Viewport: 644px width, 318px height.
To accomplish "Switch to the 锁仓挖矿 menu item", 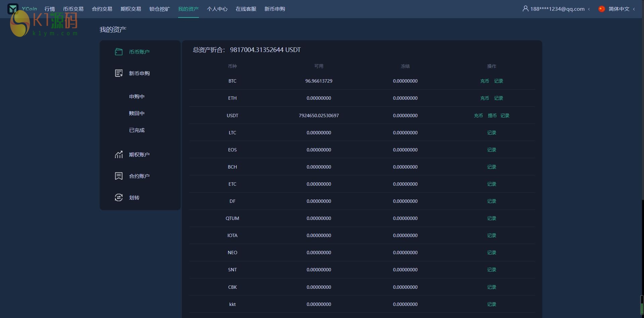I will click(x=159, y=9).
